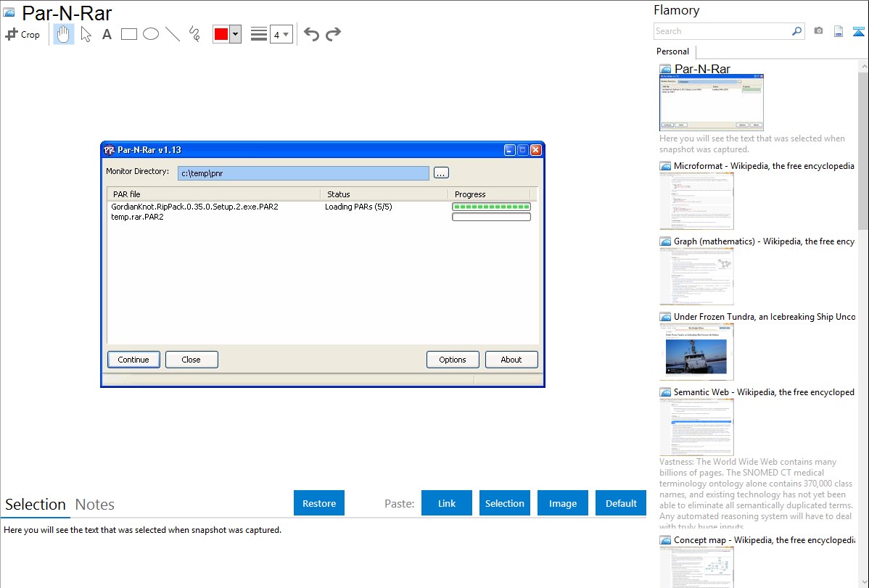Open the Under Frozen Tundra snapshot thumbnail
The height and width of the screenshot is (588, 869).
pyautogui.click(x=696, y=352)
